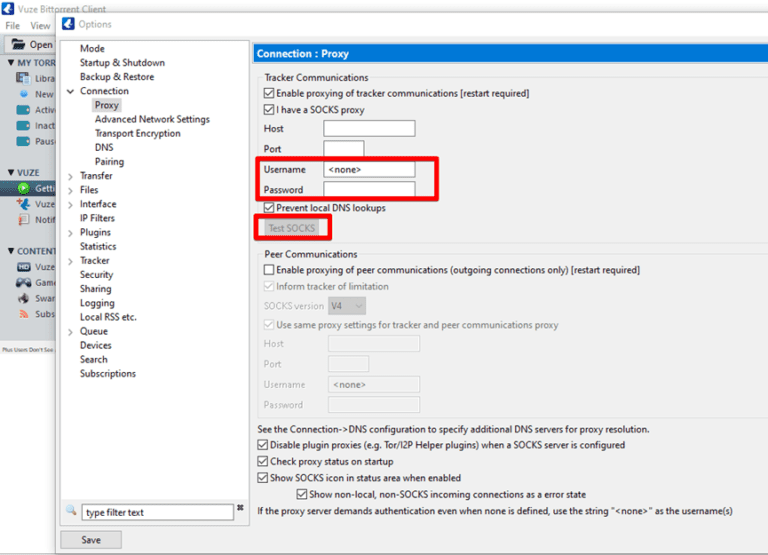The image size is (768, 555).
Task: Click the Save button
Action: tap(91, 540)
